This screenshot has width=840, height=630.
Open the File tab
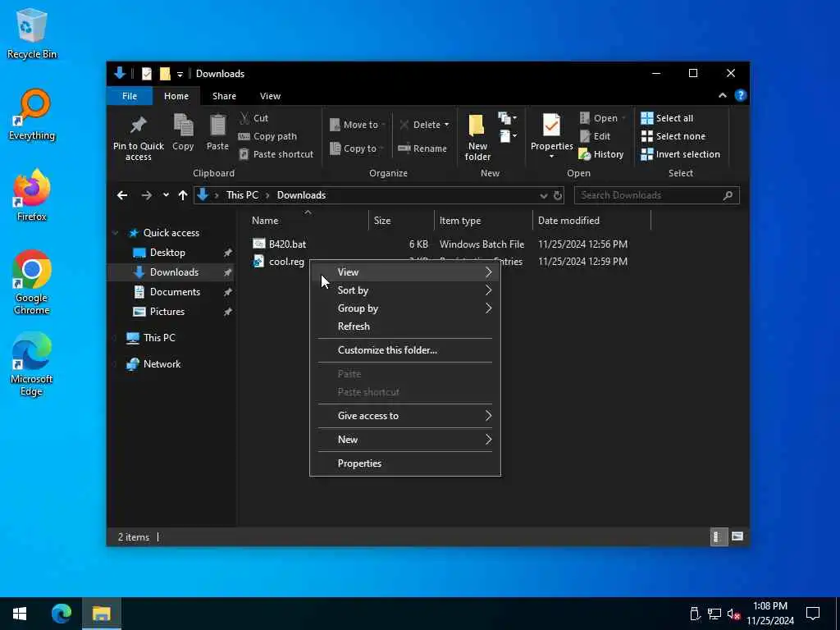130,96
